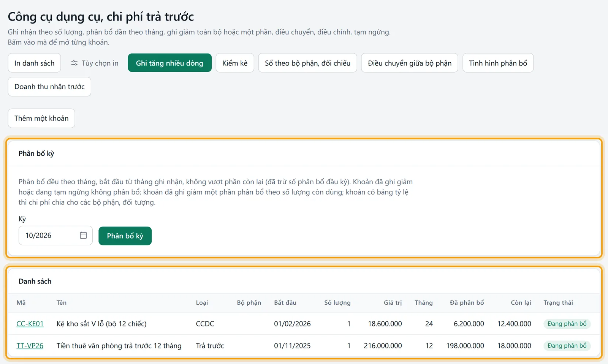Image resolution: width=608 pixels, height=364 pixels.
Task: Click Đã phân bổ column header
Action: click(x=467, y=302)
